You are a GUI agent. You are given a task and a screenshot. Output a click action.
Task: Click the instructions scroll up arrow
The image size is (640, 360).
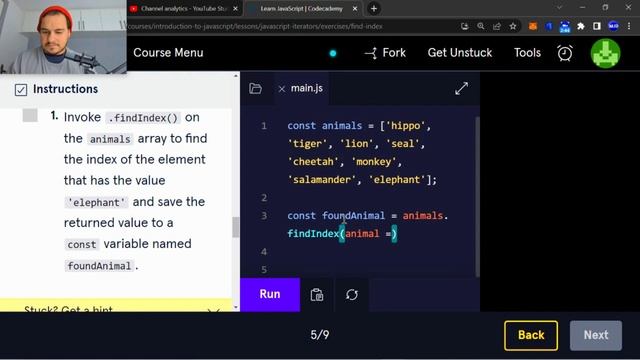(x=236, y=76)
